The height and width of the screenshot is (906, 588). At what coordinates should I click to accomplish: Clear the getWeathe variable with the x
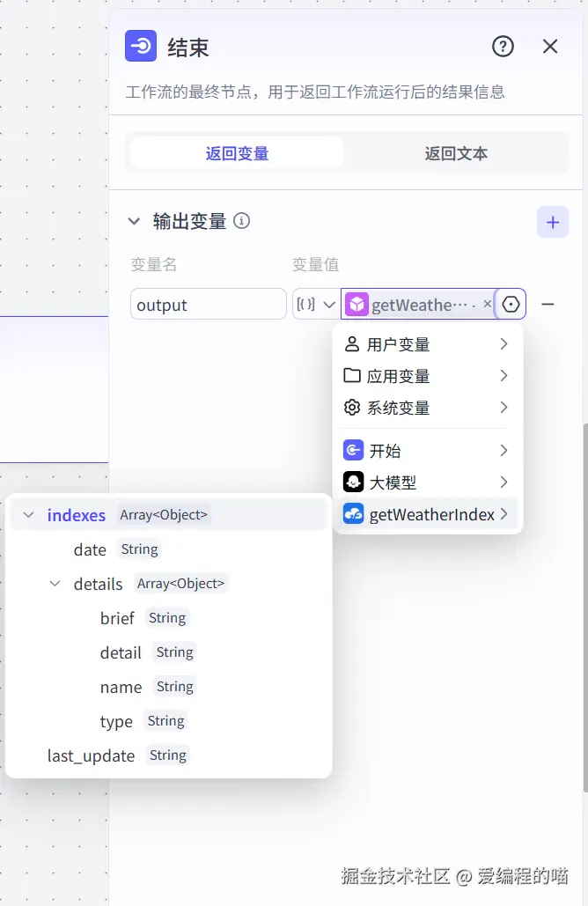pos(488,304)
